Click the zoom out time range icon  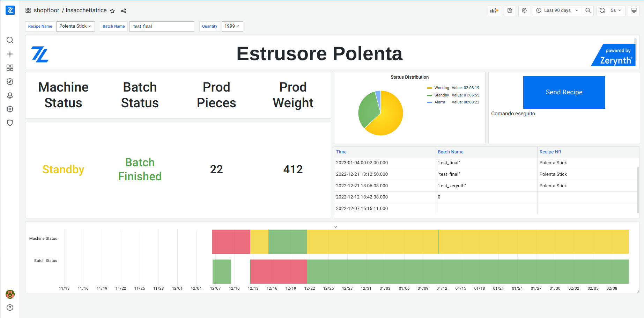click(588, 10)
